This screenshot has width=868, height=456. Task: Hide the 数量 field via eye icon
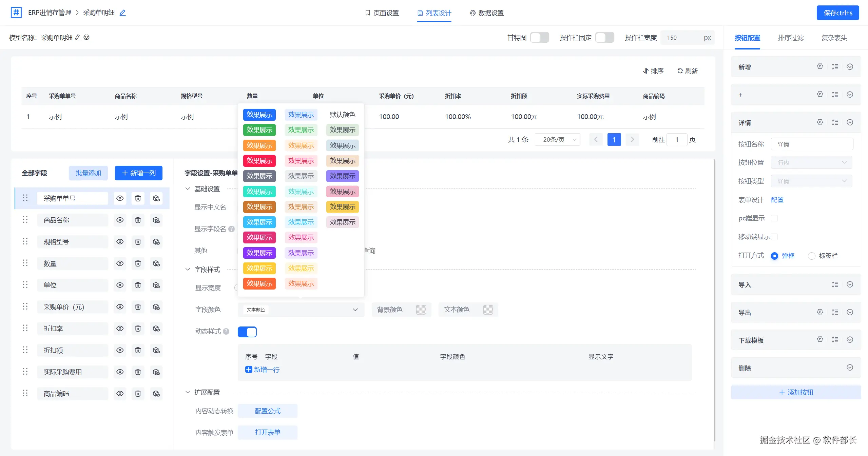120,263
